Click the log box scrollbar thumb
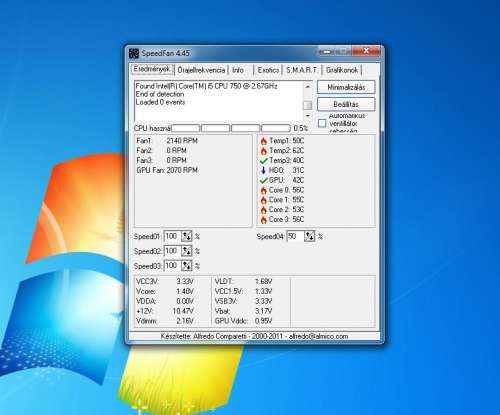This screenshot has height=415, width=500. pyautogui.click(x=307, y=105)
